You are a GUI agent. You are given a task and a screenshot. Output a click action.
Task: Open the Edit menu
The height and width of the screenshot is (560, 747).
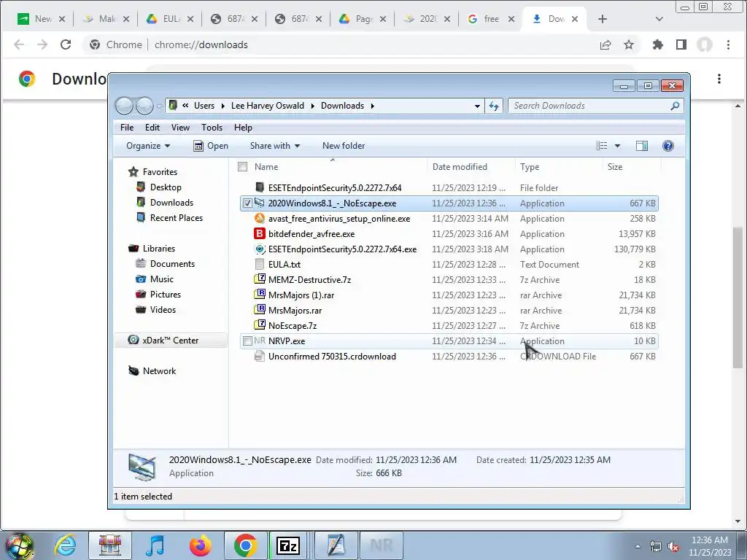152,128
